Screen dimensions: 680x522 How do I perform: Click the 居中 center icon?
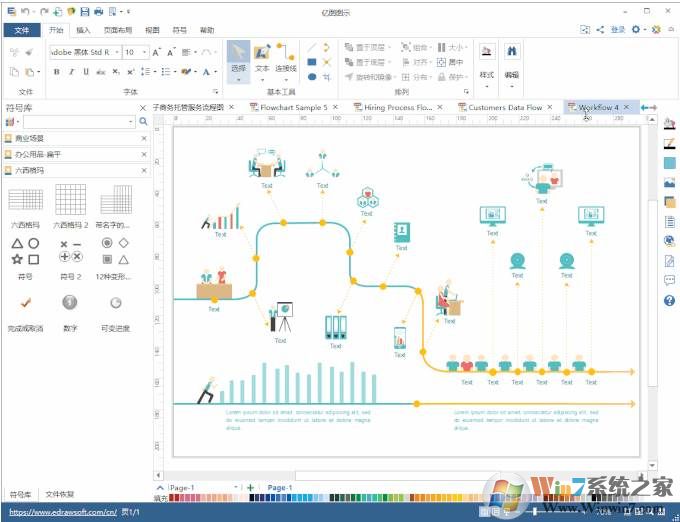click(x=450, y=62)
